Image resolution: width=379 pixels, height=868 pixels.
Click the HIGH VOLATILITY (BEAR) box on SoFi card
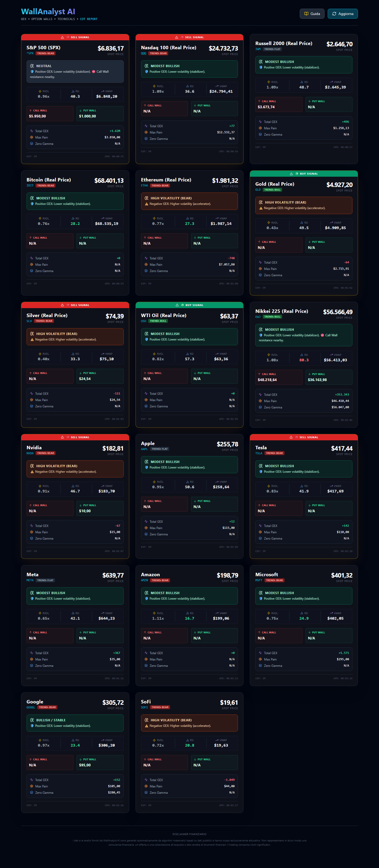click(189, 723)
